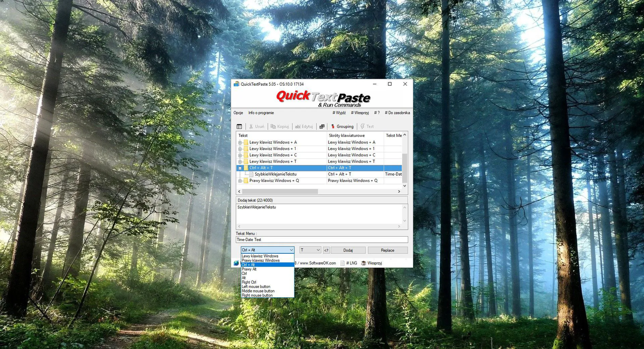Click the Kopiuj copy toolbar button
This screenshot has width=644, height=349.
[x=280, y=127]
